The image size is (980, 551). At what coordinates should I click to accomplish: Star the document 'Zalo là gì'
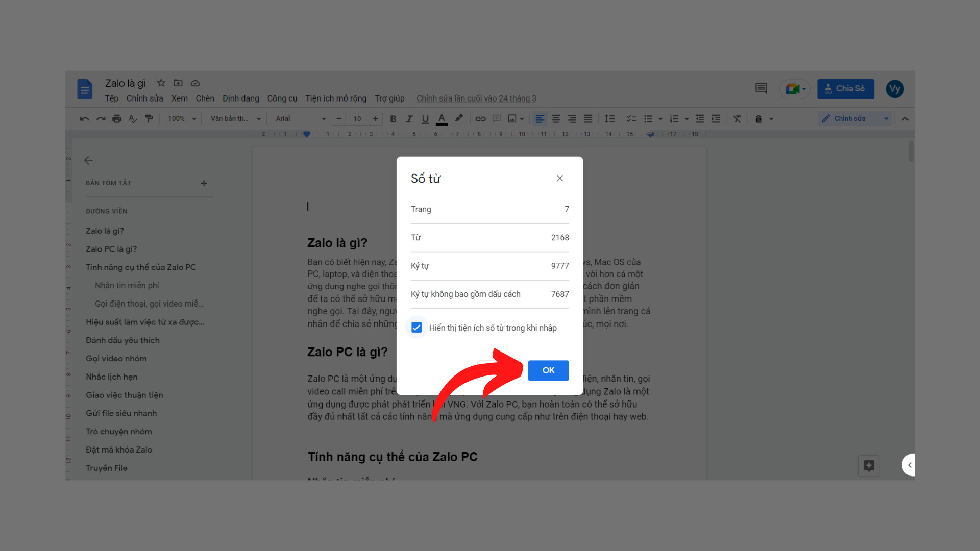[x=161, y=83]
